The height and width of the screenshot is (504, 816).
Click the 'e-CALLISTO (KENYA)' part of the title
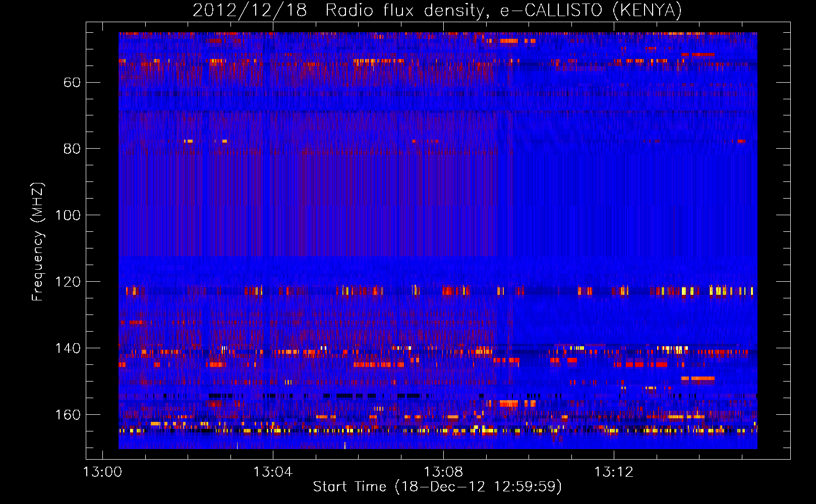591,11
